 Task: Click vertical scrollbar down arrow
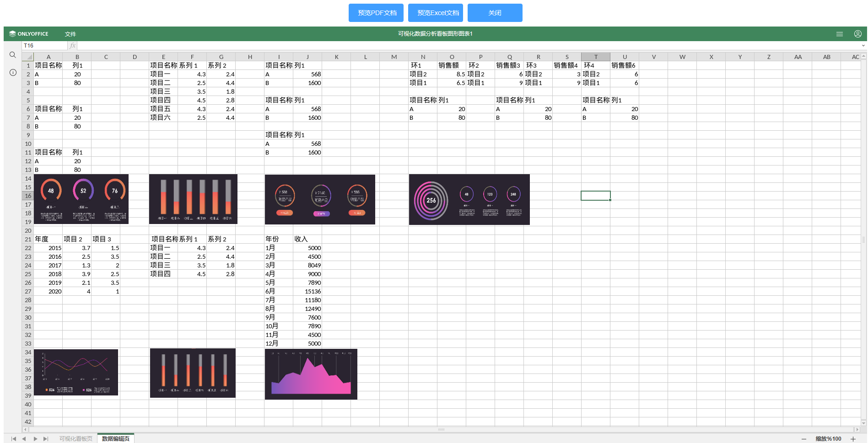[864, 423]
